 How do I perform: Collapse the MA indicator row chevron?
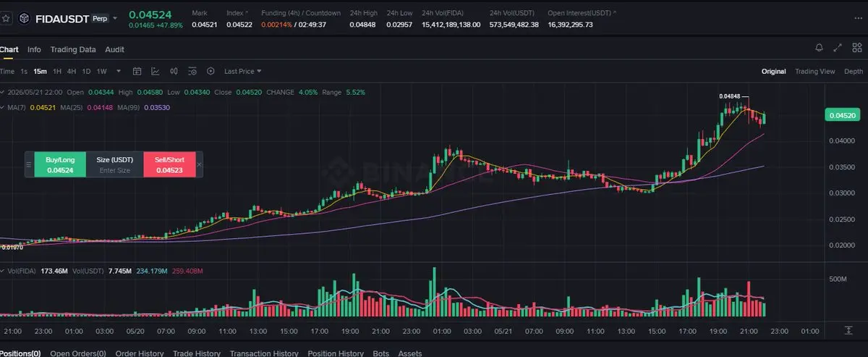(x=2, y=107)
